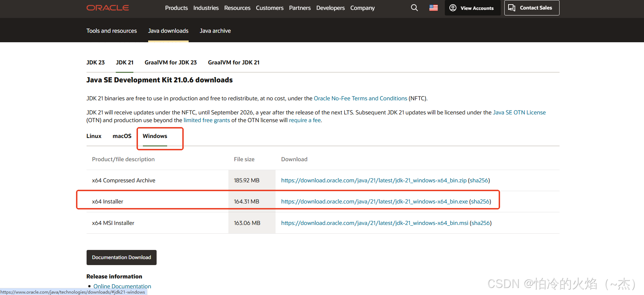The height and width of the screenshot is (295, 644).
Task: Click the 'Download' column header
Action: tap(294, 159)
